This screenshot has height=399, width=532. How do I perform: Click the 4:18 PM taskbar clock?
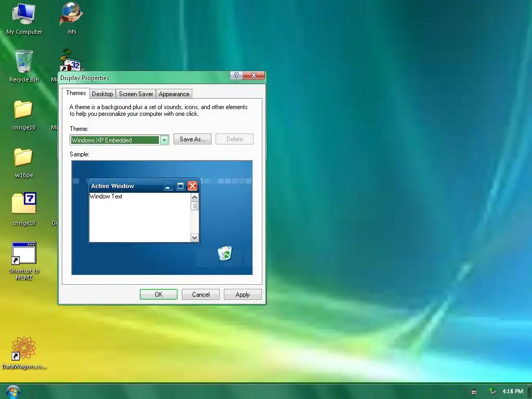(513, 391)
